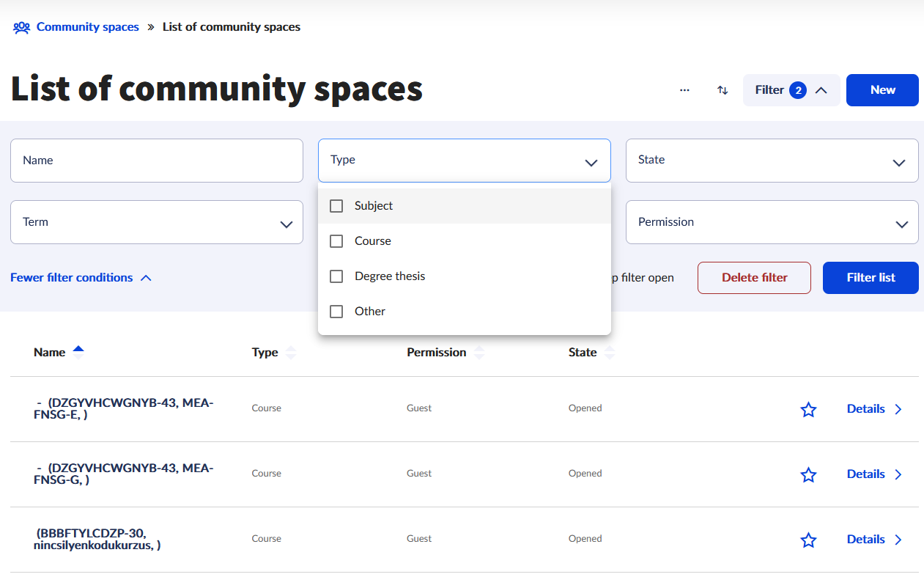The image size is (924, 577).
Task: Sort list by Permission column arrows
Action: click(x=479, y=353)
